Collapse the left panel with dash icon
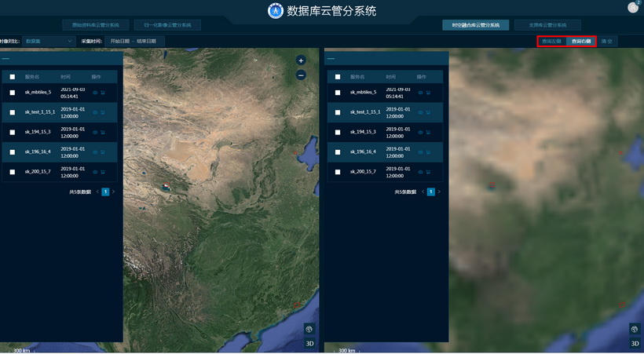644x354 pixels. pos(5,58)
